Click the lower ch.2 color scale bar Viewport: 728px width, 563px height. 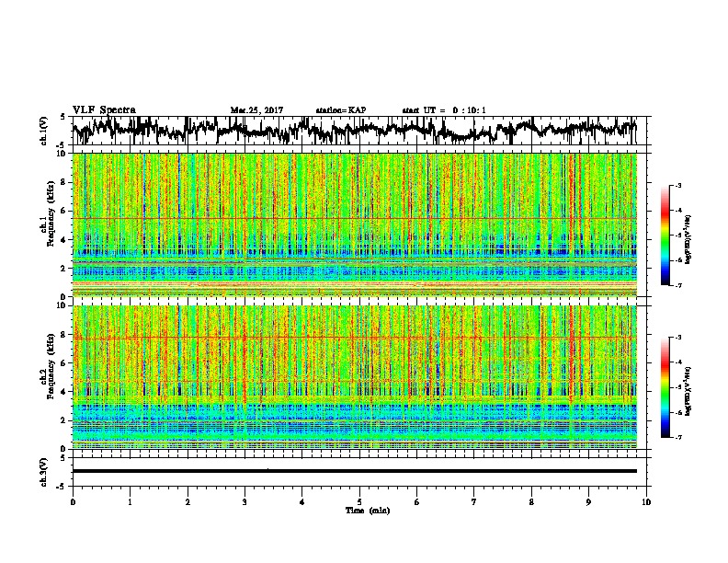(x=665, y=387)
